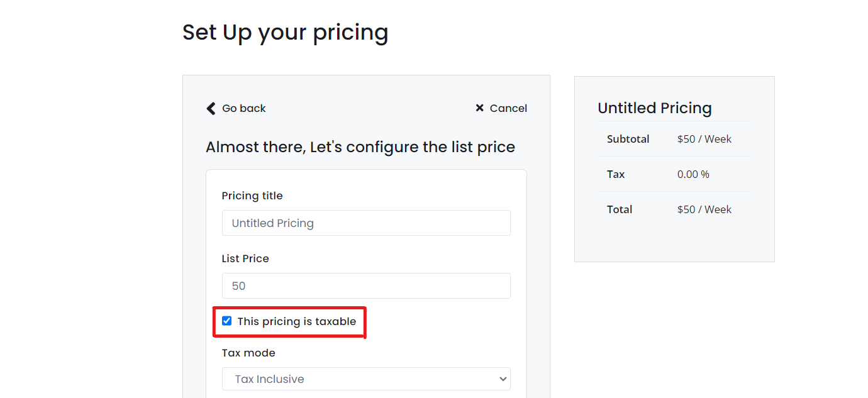The image size is (868, 398).
Task: Click the Pricing title input field
Action: (366, 223)
